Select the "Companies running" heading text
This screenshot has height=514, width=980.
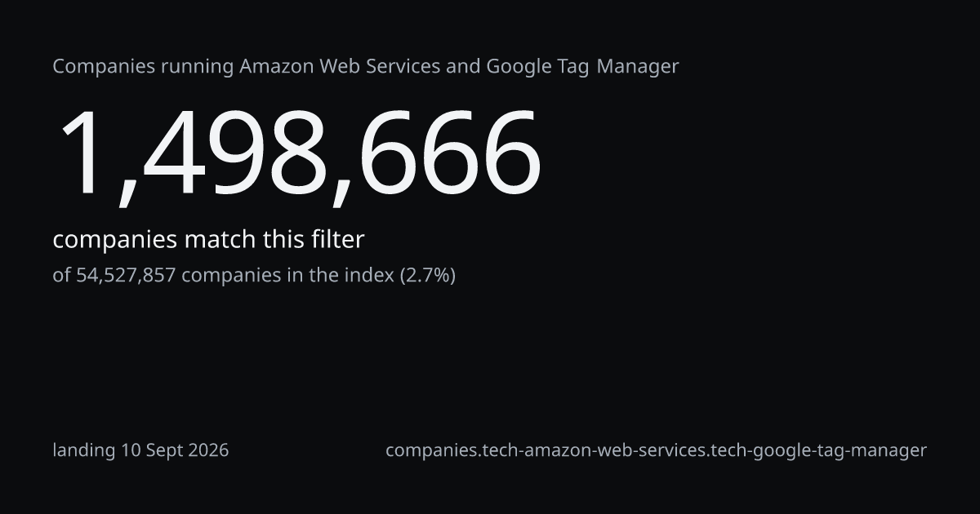[x=144, y=67]
